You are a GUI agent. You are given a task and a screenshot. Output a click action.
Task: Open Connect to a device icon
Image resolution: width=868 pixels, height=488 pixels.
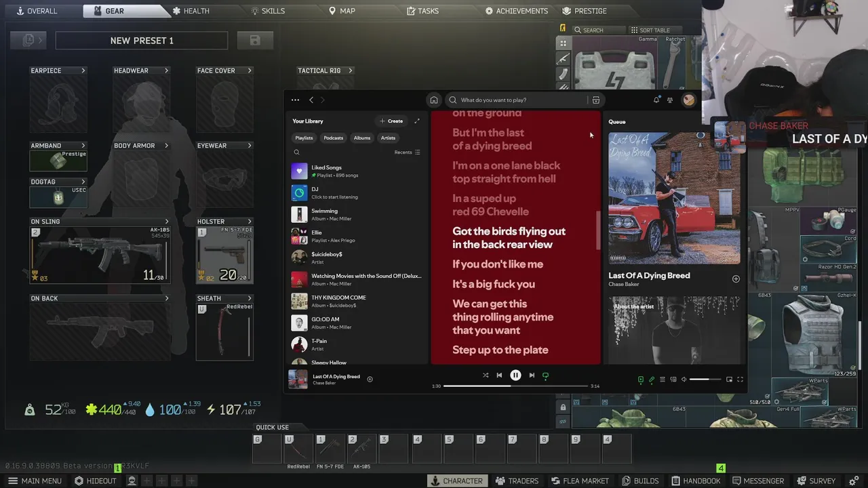[673, 380]
